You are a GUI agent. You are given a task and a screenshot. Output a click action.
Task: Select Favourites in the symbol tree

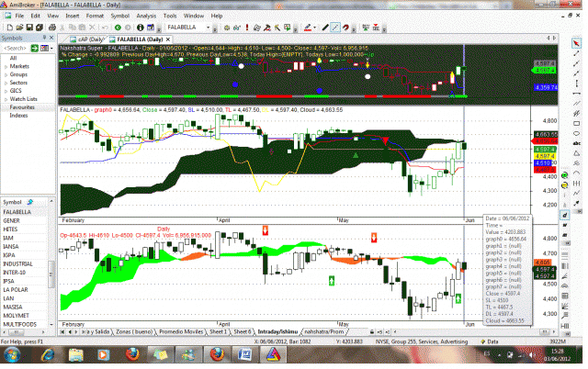coord(22,107)
